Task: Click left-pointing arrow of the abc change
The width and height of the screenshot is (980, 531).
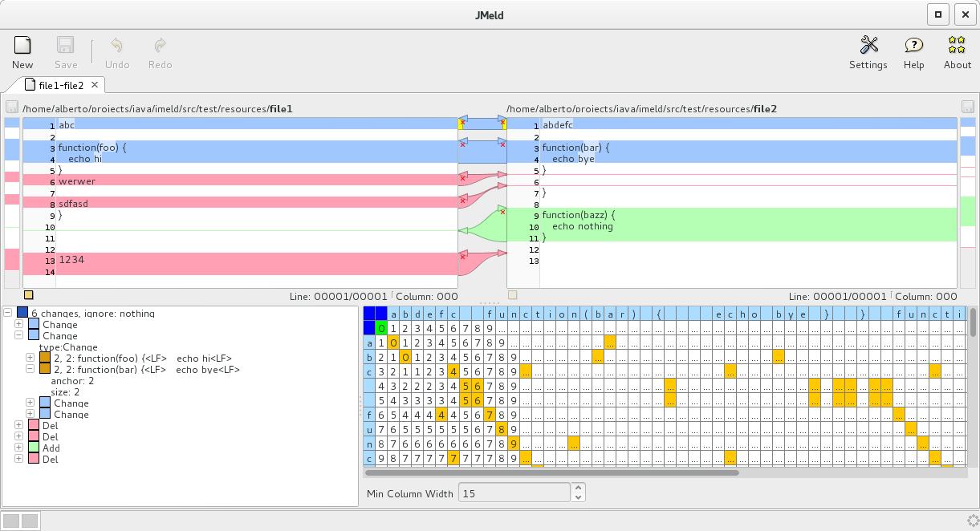Action: (x=462, y=119)
